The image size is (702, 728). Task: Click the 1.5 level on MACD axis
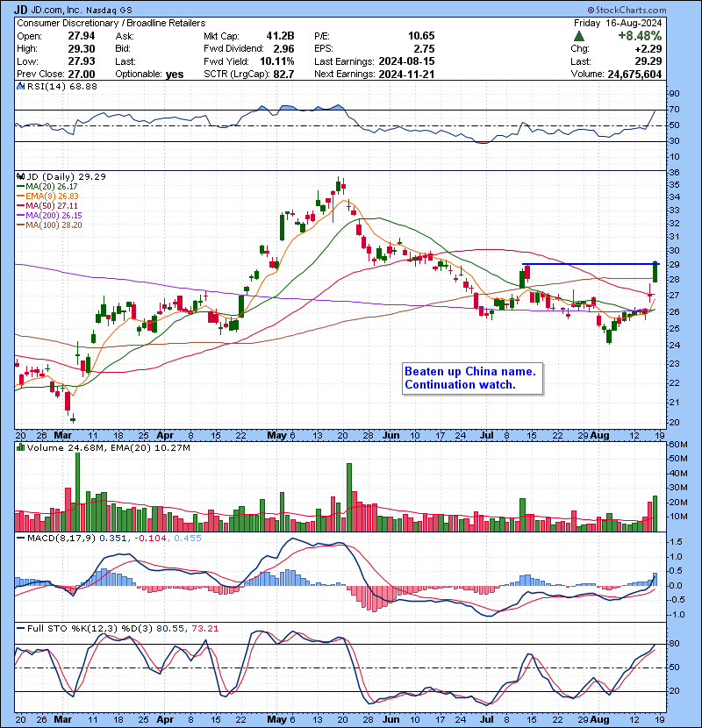pos(676,542)
